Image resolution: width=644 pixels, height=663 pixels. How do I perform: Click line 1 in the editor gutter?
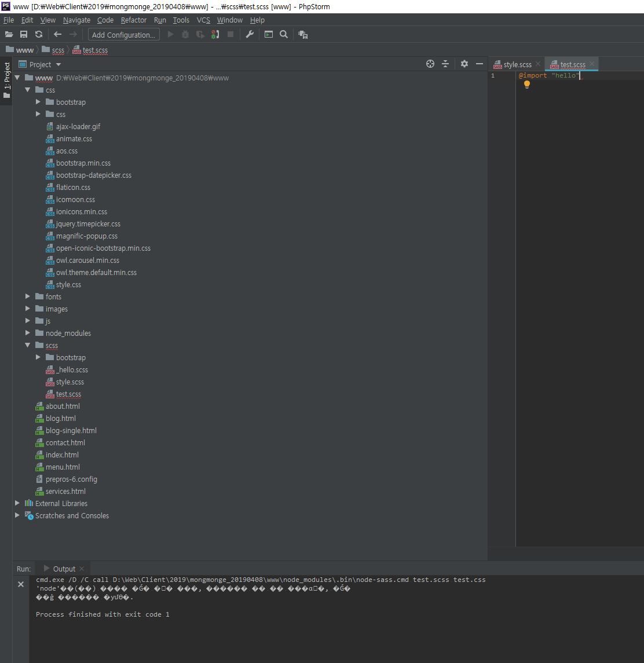[493, 75]
